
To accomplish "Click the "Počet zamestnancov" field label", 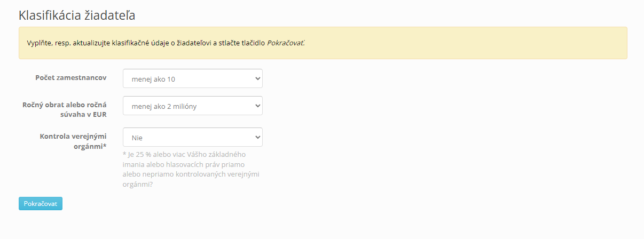I will click(70, 78).
